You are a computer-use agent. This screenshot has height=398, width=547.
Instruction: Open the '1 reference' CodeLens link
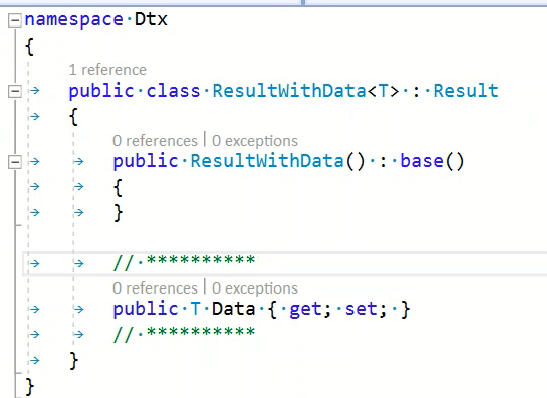[107, 70]
